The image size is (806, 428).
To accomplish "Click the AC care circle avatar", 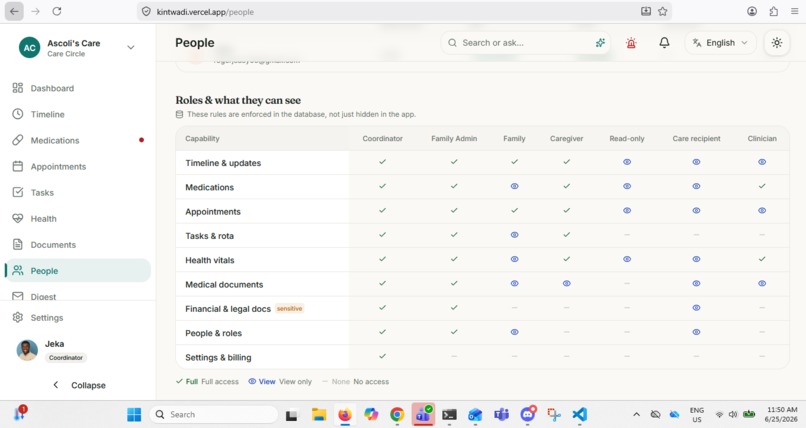I will [x=29, y=48].
